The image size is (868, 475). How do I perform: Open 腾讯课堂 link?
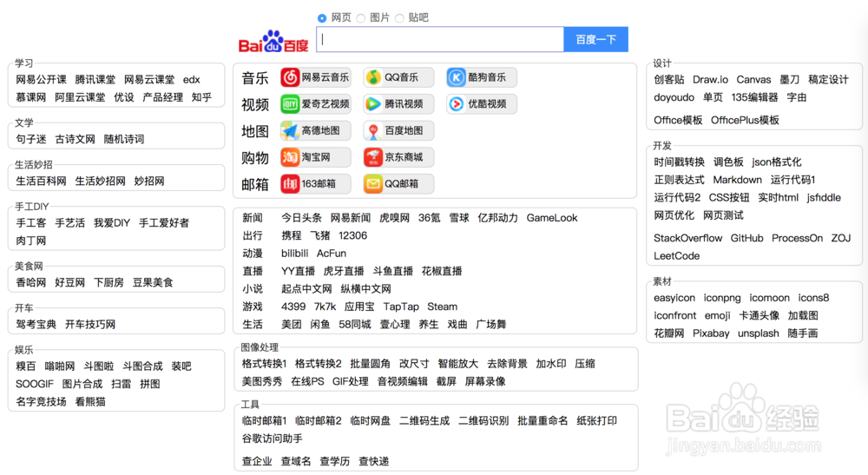95,80
